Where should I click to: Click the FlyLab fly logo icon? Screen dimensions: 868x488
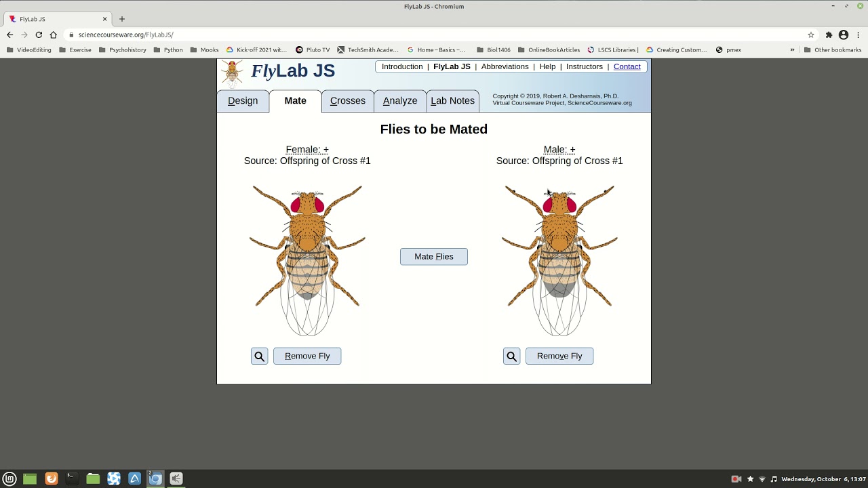(x=232, y=73)
